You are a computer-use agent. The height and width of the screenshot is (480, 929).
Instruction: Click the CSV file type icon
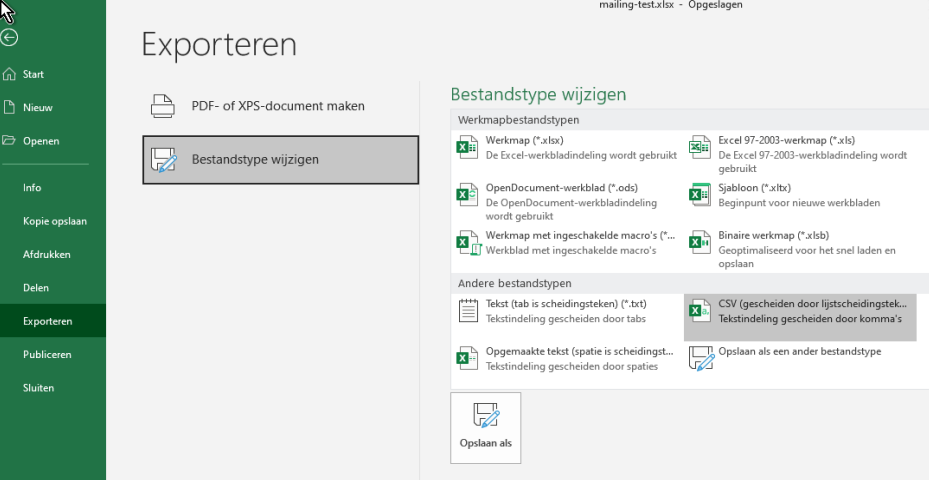[699, 311]
